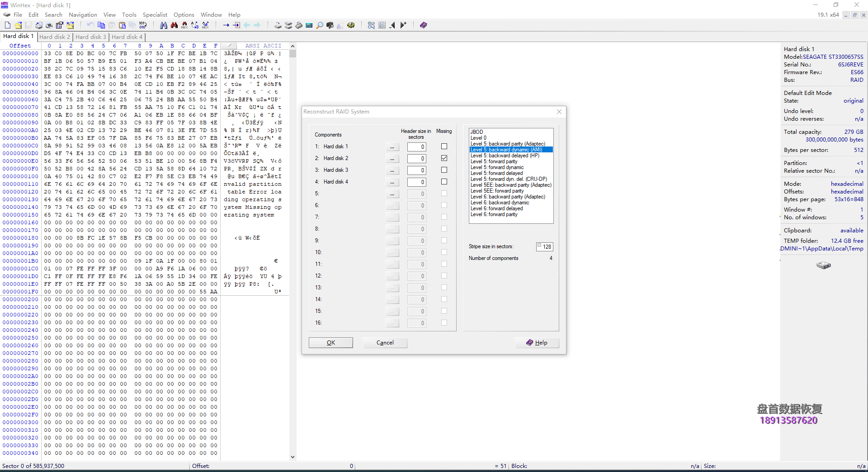The height and width of the screenshot is (472, 868).
Task: Click Go To Sector icon
Action: click(236, 25)
